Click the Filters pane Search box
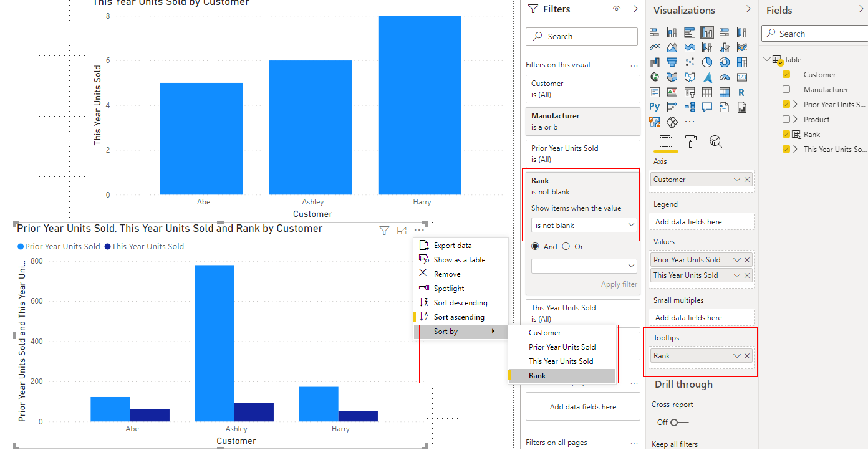Viewport: 868px width, 450px height. (x=582, y=37)
